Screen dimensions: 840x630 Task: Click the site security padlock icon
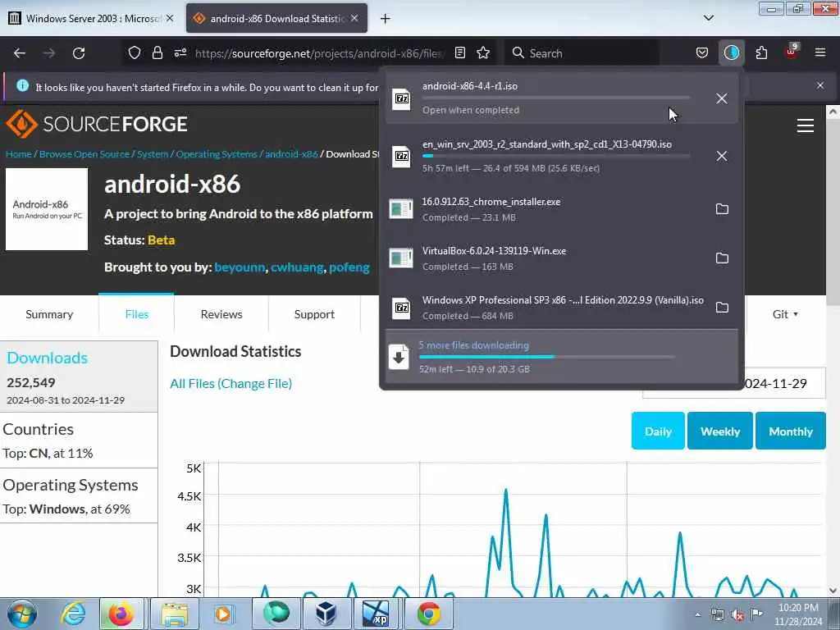pyautogui.click(x=157, y=52)
